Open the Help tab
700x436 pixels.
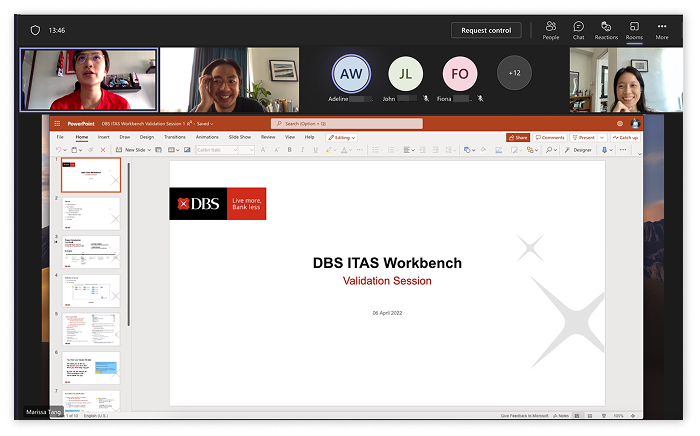[x=309, y=137]
